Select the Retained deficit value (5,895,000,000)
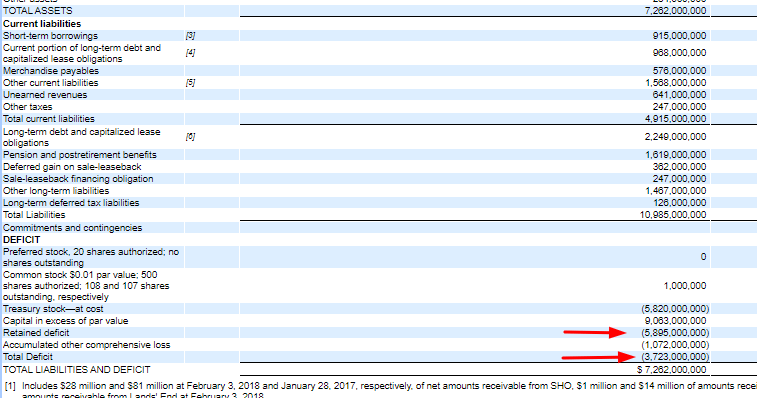This screenshot has width=757, height=398. click(675, 333)
